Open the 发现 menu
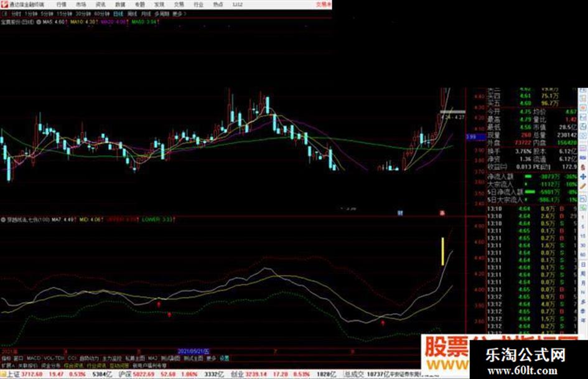 click(x=159, y=4)
